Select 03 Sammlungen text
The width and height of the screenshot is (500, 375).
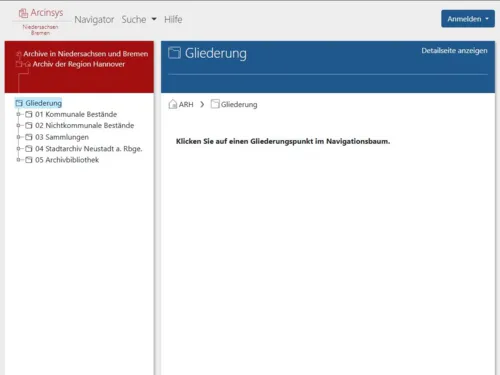(62, 137)
